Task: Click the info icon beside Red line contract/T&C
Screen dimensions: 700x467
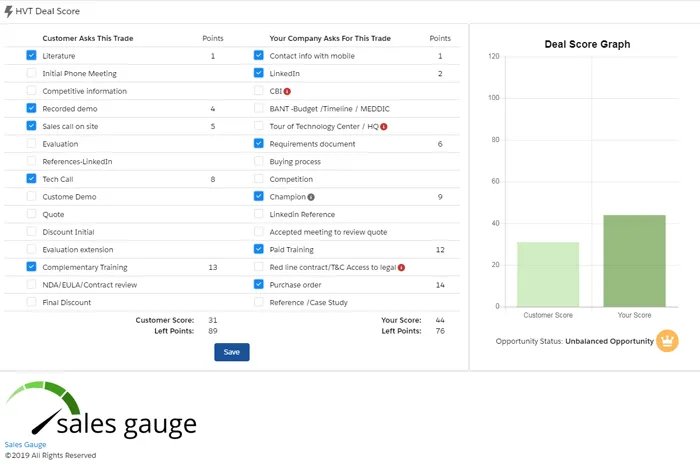Action: (401, 267)
